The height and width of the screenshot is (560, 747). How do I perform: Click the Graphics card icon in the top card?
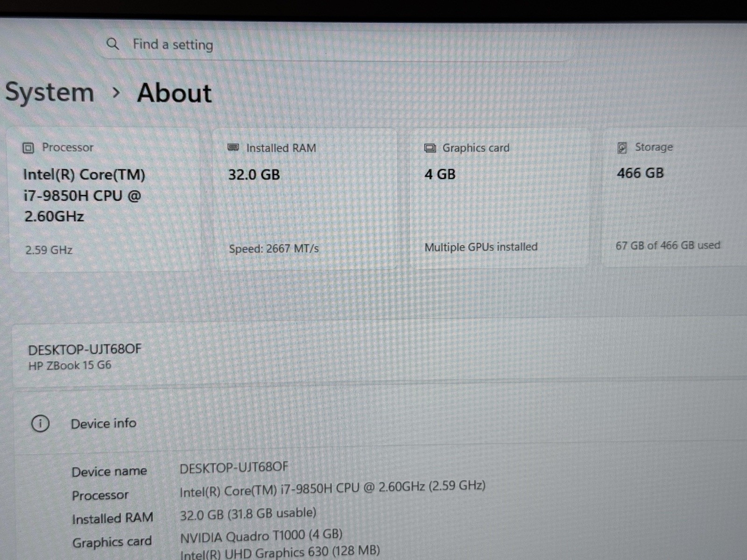[x=430, y=148]
